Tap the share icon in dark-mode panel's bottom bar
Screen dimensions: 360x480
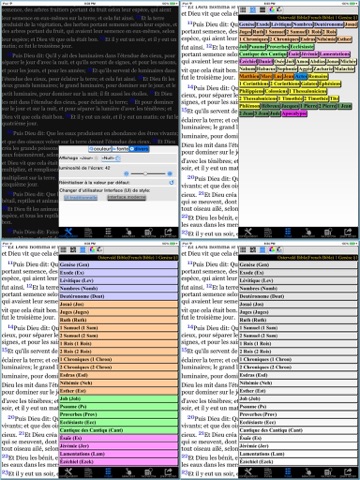pyautogui.click(x=168, y=232)
